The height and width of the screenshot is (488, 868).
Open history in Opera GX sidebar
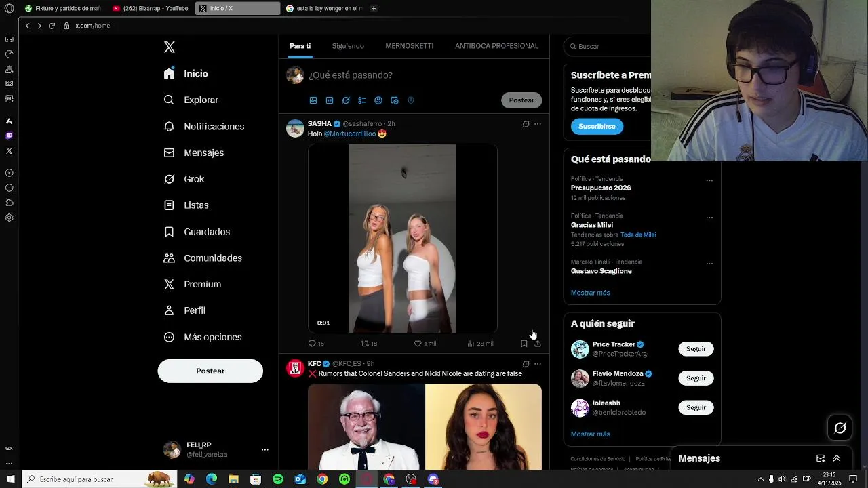[9, 188]
